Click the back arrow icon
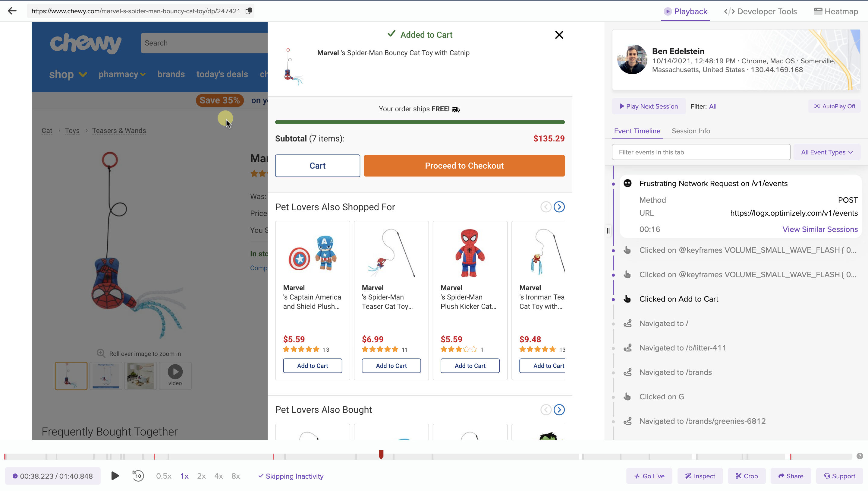 click(12, 11)
